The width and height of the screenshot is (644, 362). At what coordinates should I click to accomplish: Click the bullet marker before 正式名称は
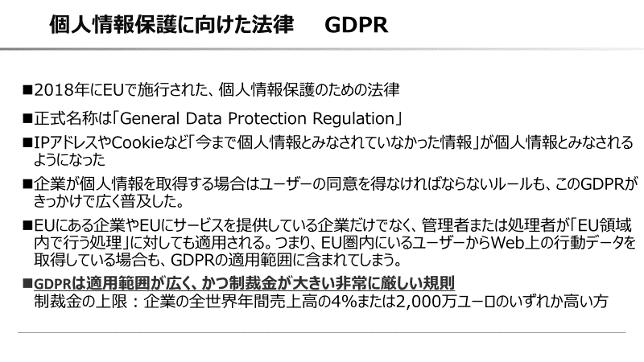[x=27, y=118]
